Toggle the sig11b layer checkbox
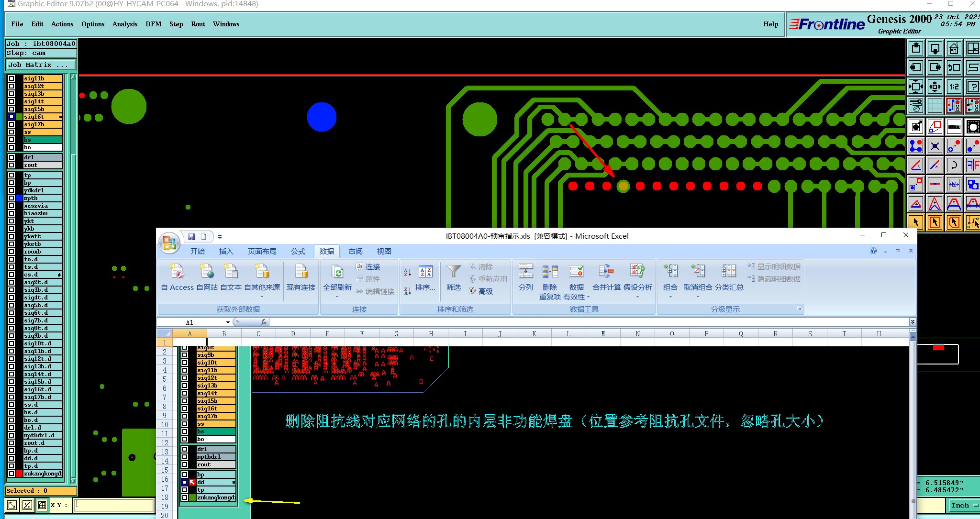The height and width of the screenshot is (519, 980). pos(11,78)
